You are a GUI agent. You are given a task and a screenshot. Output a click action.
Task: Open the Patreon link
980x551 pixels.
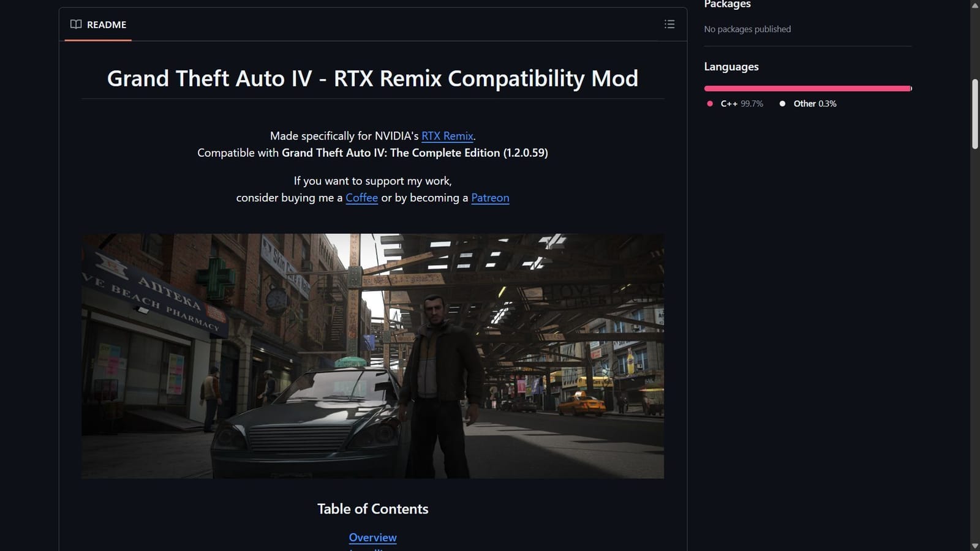click(489, 198)
